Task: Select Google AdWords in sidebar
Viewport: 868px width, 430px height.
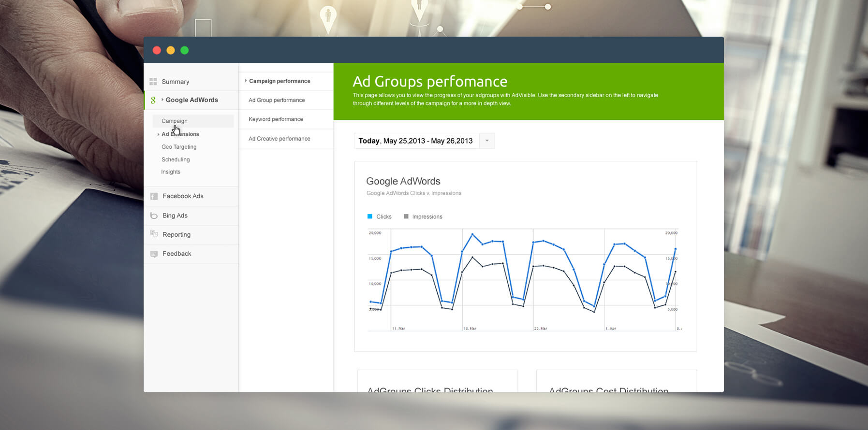Action: 191,100
